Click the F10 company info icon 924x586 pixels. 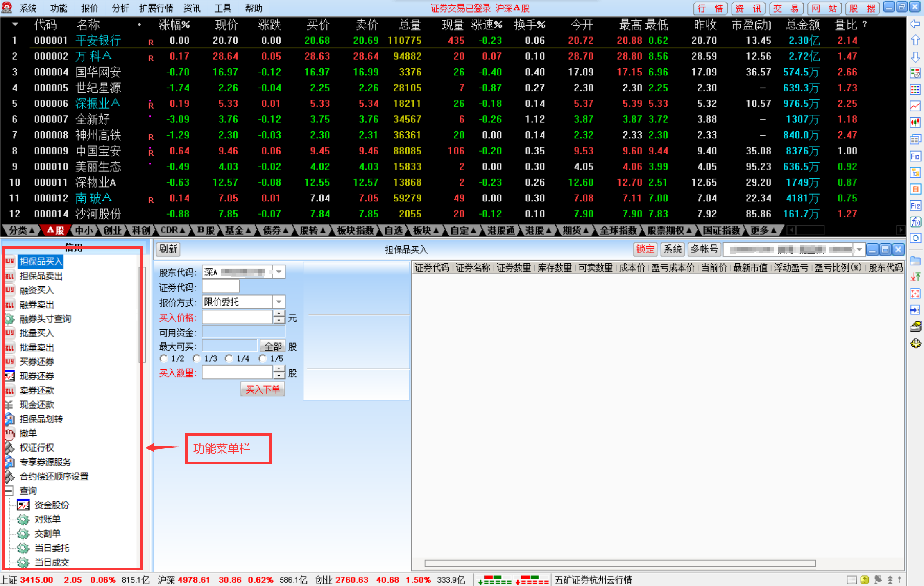(915, 156)
